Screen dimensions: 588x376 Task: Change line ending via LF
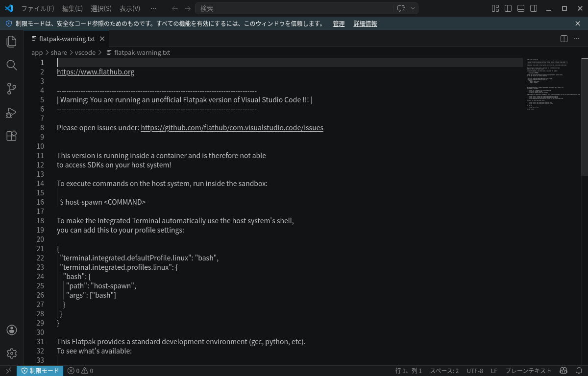pos(494,371)
